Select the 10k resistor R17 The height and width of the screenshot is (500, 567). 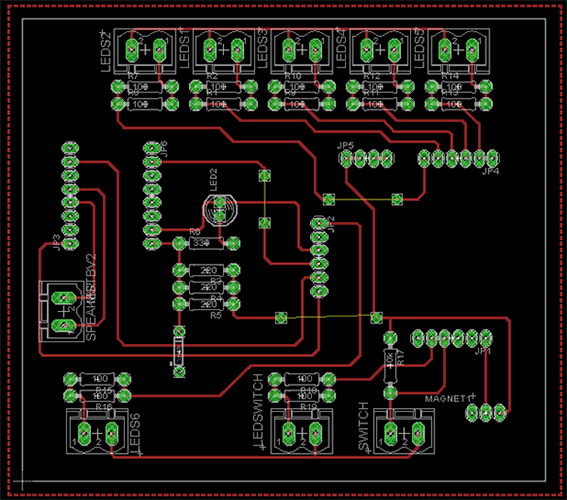coord(390,366)
